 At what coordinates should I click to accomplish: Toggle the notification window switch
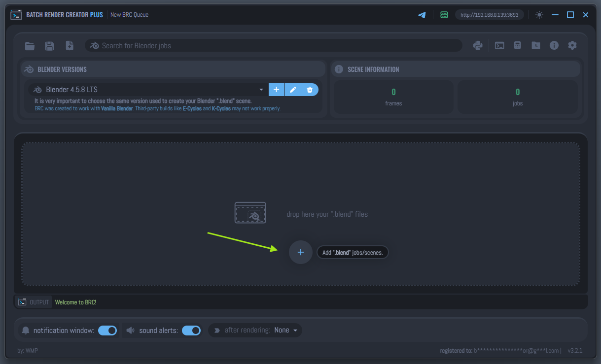pyautogui.click(x=107, y=331)
